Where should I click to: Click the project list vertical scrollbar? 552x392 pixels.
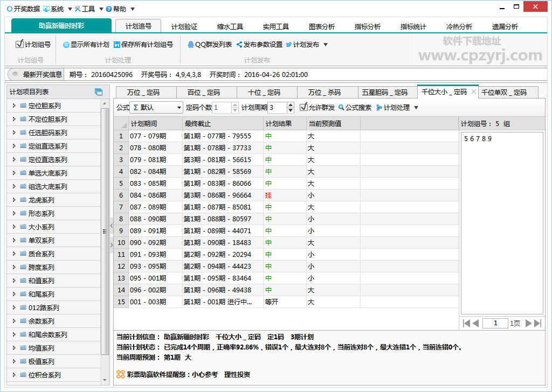click(x=105, y=232)
